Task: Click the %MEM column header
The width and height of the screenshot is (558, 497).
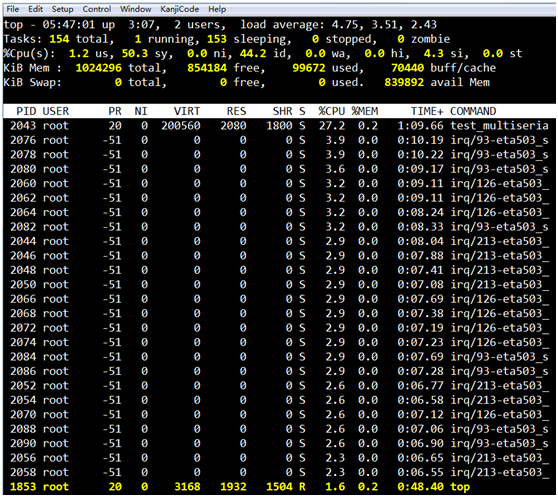Action: (x=365, y=111)
